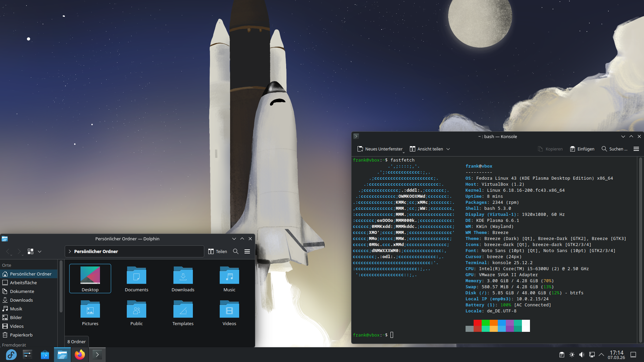The height and width of the screenshot is (362, 644).
Task: Select Persönlicher Ordner in Dolphin sidebar
Action: tap(29, 274)
